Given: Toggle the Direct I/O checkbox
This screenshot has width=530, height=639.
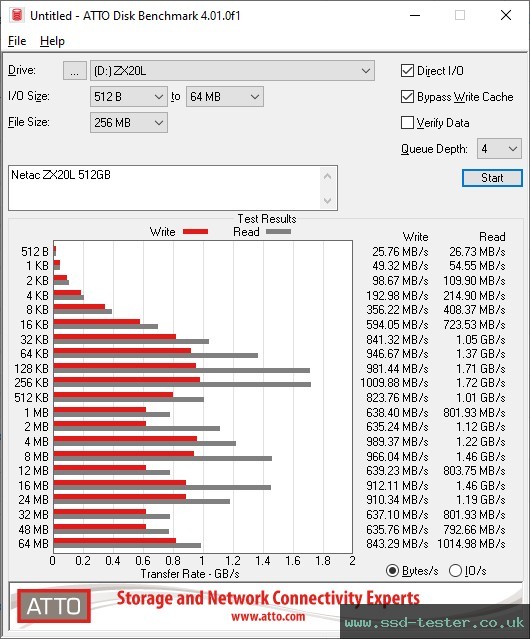Looking at the screenshot, I should [407, 71].
